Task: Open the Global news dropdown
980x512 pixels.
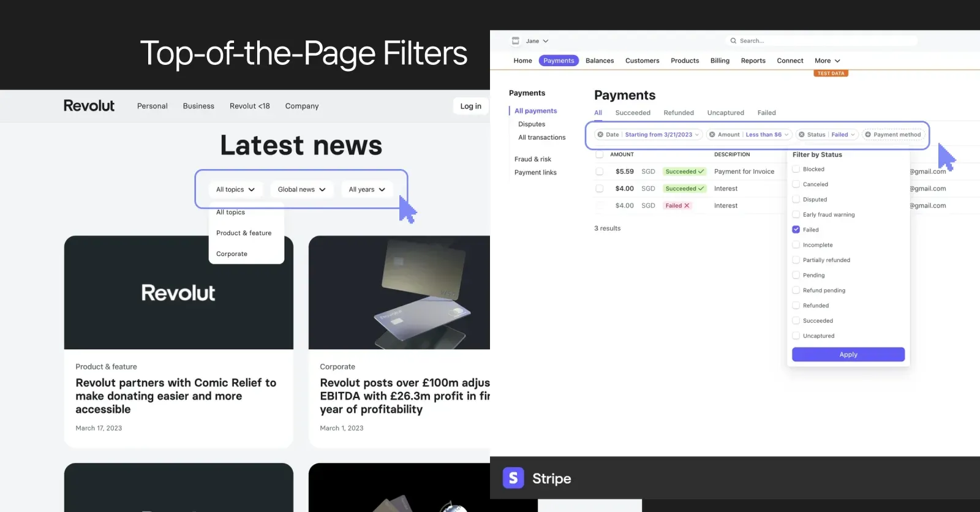Action: point(302,190)
